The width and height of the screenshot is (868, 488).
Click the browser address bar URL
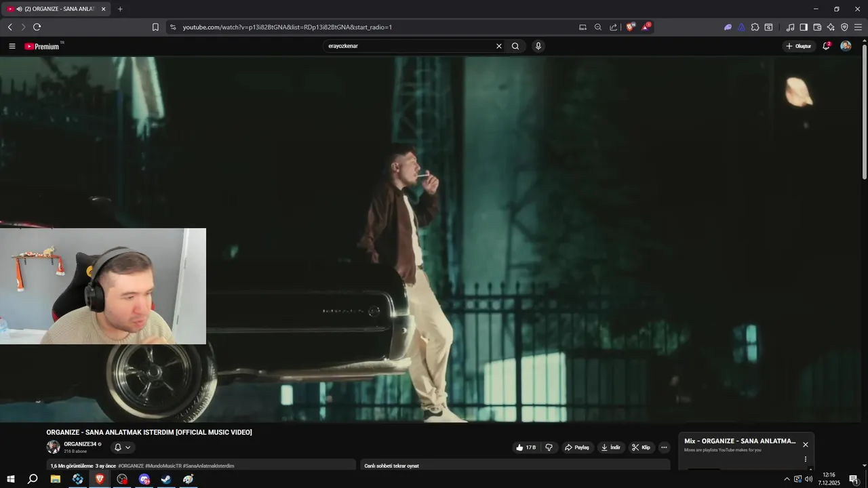288,27
